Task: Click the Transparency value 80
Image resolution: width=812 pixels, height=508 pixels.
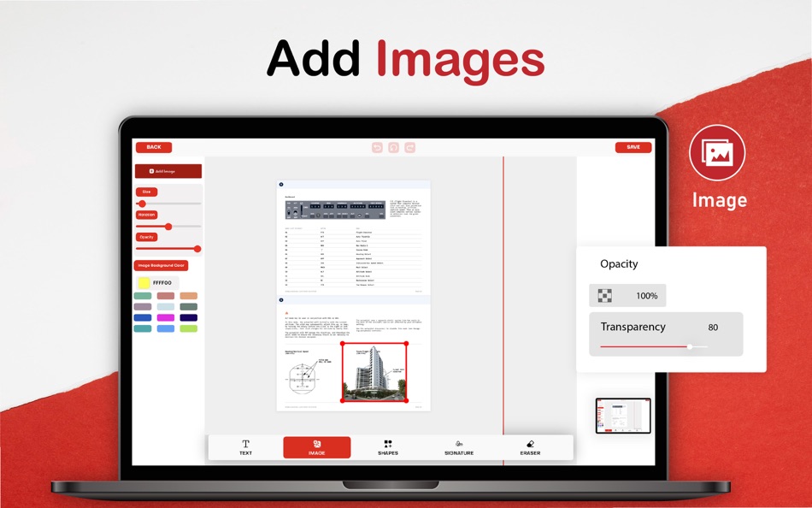Action: (713, 327)
